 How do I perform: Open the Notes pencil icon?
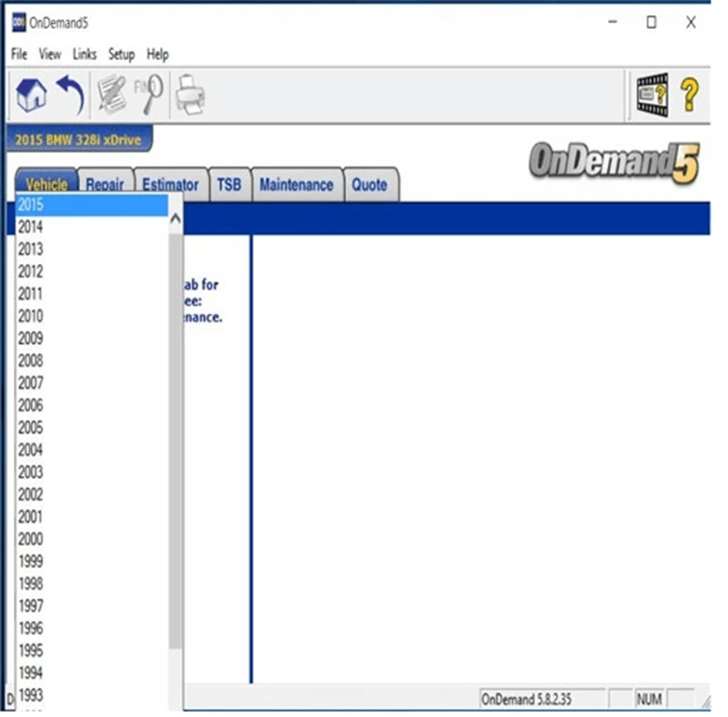(111, 95)
